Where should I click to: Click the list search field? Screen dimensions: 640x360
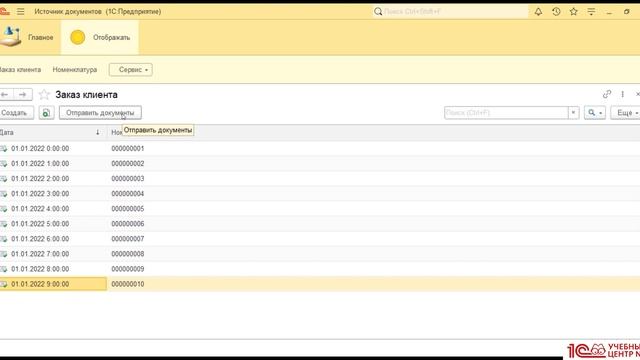pos(506,113)
